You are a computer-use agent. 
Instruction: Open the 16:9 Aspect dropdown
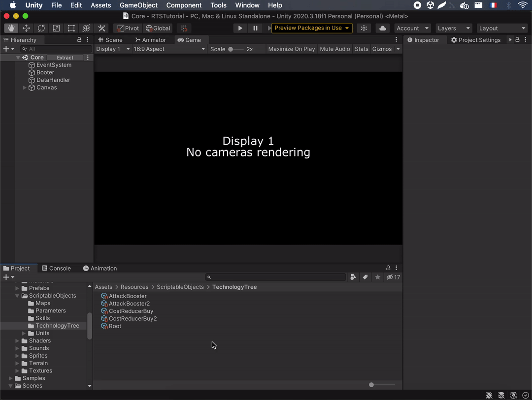tap(169, 49)
